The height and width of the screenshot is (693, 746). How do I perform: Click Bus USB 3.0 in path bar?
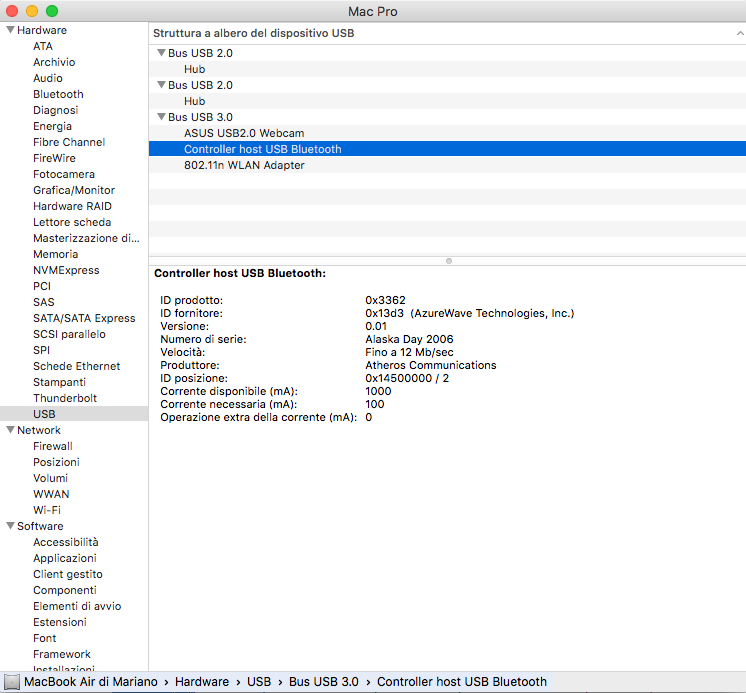pyautogui.click(x=323, y=682)
